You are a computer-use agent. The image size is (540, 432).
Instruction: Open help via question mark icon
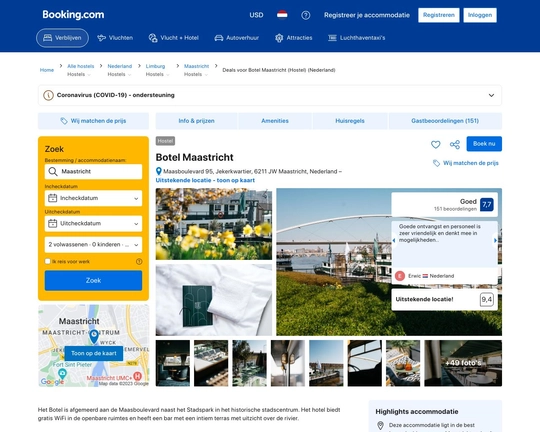coord(305,15)
